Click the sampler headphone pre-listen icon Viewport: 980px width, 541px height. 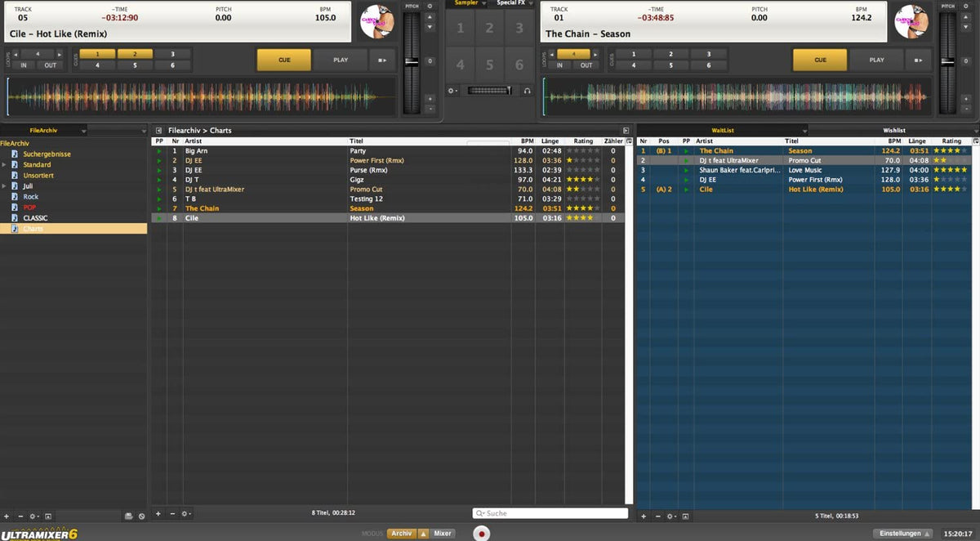527,91
